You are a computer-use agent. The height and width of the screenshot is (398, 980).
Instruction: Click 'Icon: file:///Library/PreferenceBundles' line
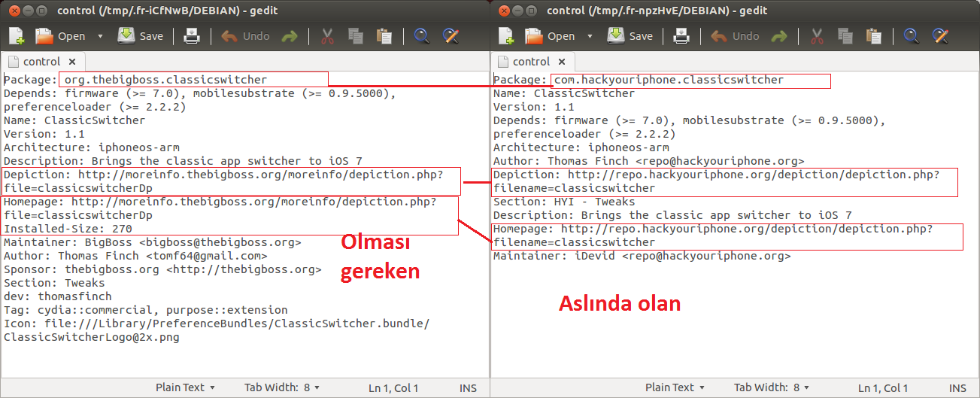(x=217, y=324)
